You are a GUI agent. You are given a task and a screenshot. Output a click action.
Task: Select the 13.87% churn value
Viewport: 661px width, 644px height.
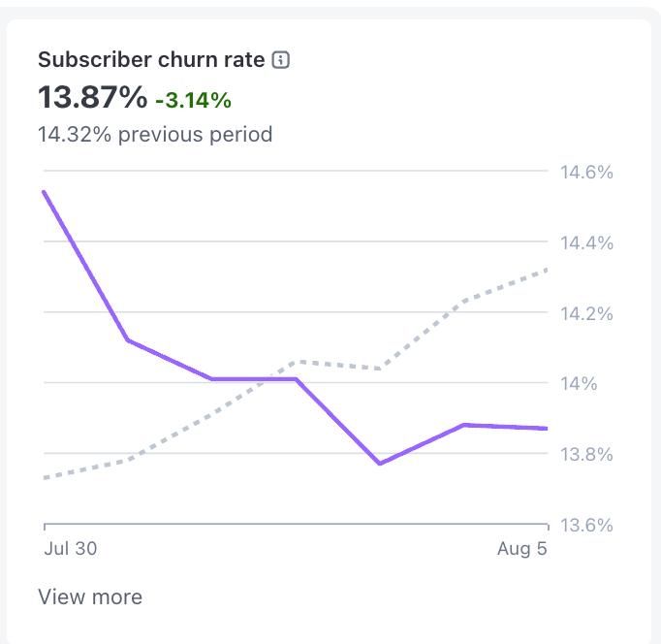[92, 98]
